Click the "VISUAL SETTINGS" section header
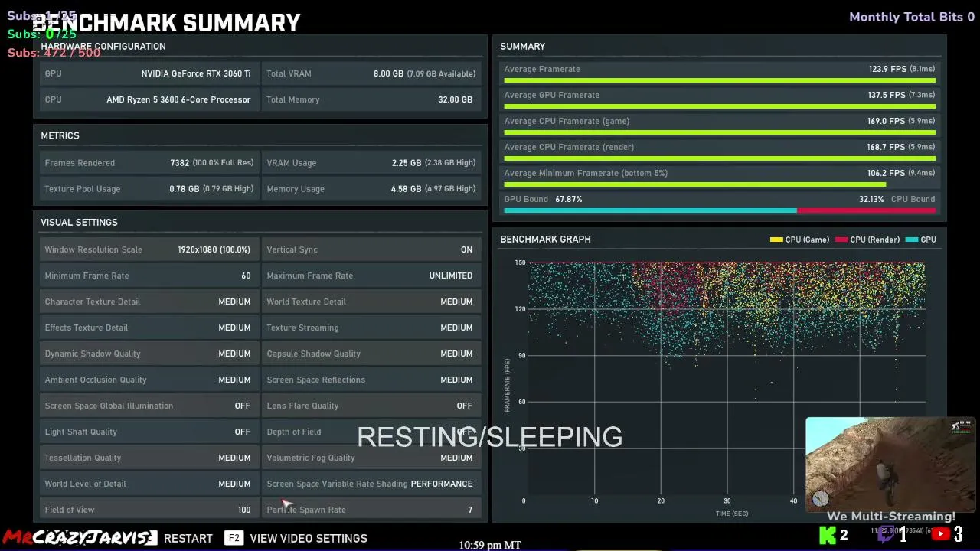980x551 pixels. (79, 222)
